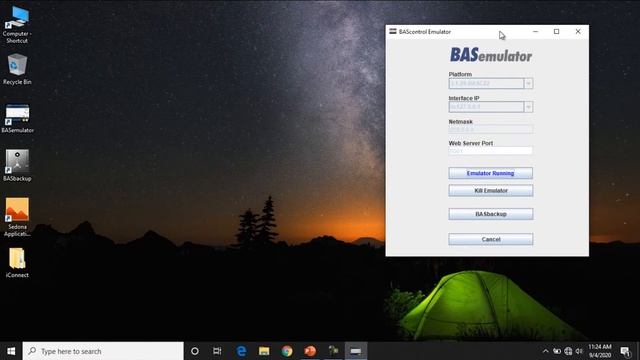Image resolution: width=640 pixels, height=360 pixels.
Task: Select the BASemulator desktop shortcut
Action: click(x=17, y=118)
